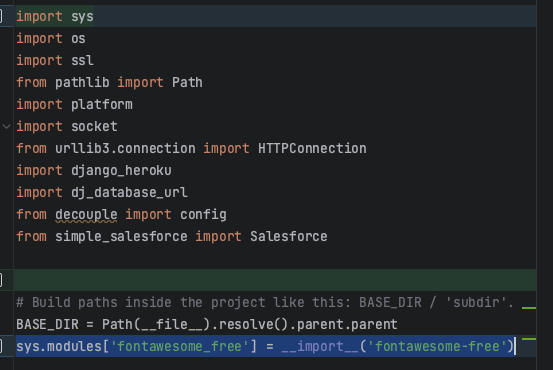
Task: Click the comment about building paths with BASE_DIR
Action: coord(265,302)
